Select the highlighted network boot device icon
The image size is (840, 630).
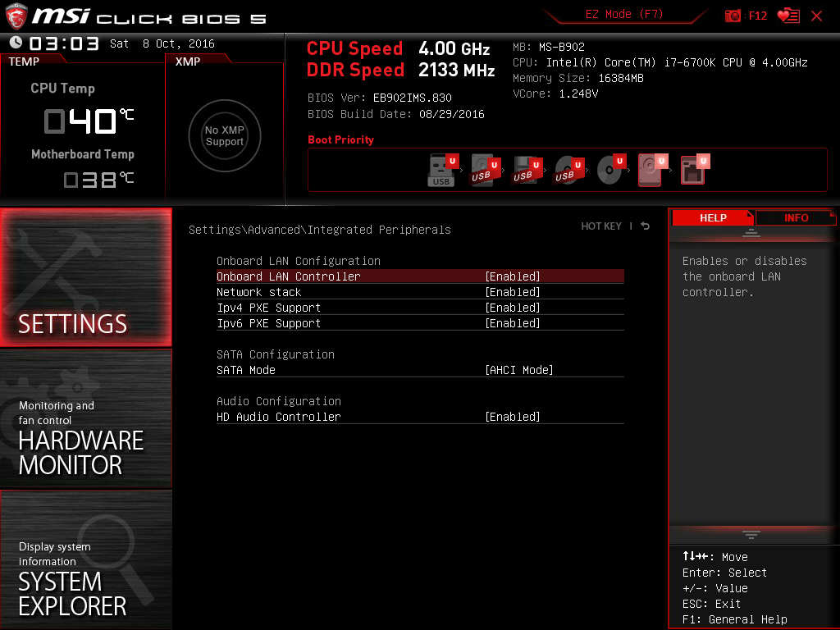coord(695,170)
